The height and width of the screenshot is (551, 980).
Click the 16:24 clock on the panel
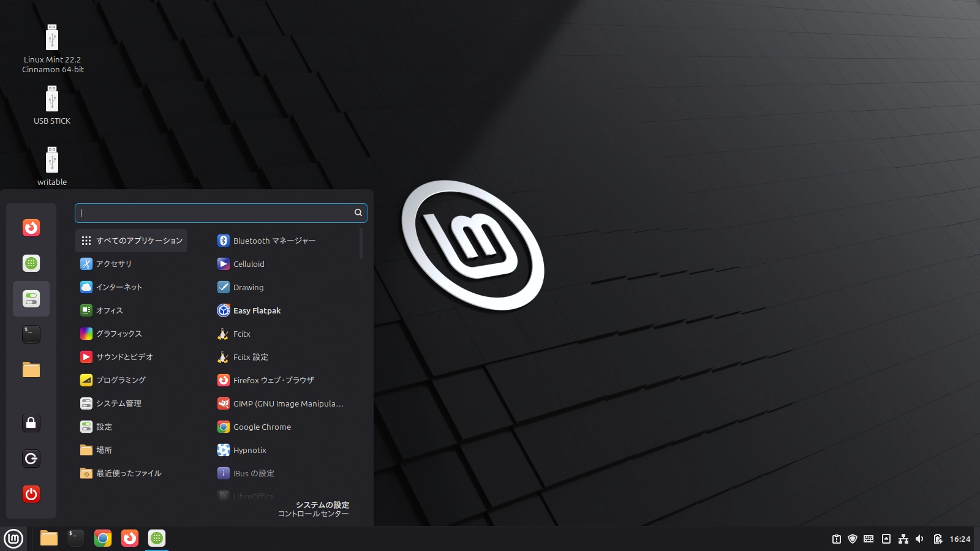click(960, 539)
